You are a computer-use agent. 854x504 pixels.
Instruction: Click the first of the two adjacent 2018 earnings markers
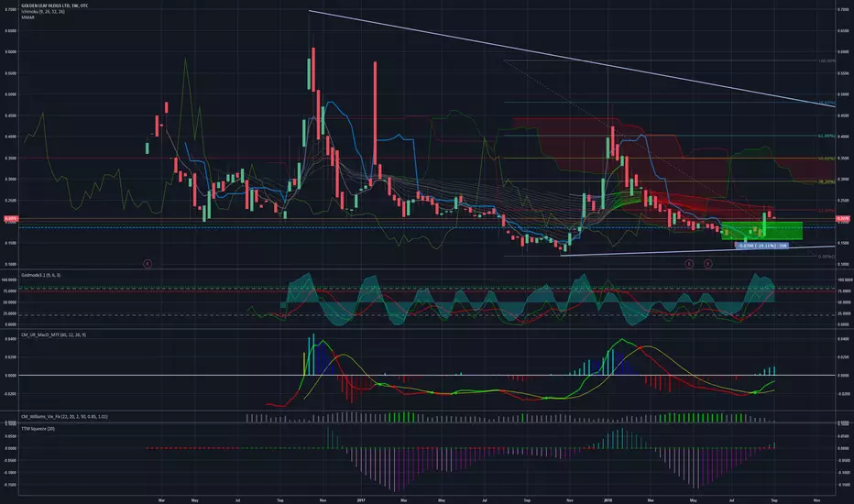(689, 264)
